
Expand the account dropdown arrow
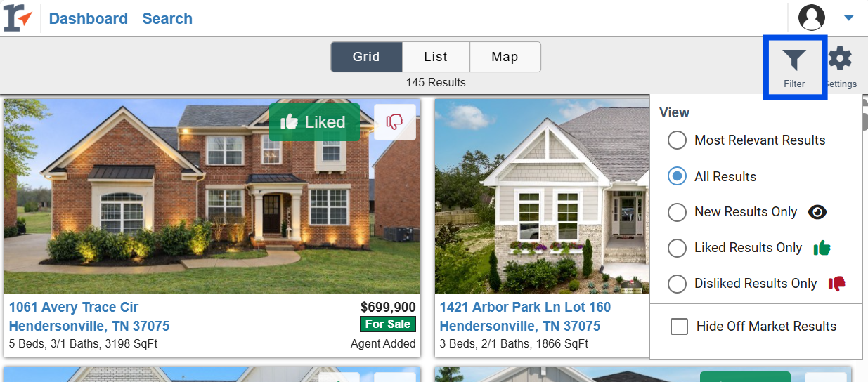coord(848,18)
